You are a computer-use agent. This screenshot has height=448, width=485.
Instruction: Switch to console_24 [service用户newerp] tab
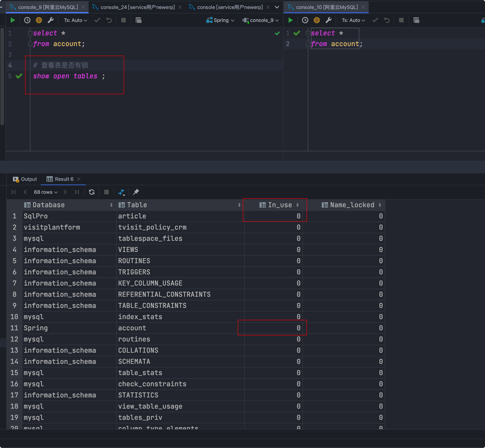click(137, 7)
